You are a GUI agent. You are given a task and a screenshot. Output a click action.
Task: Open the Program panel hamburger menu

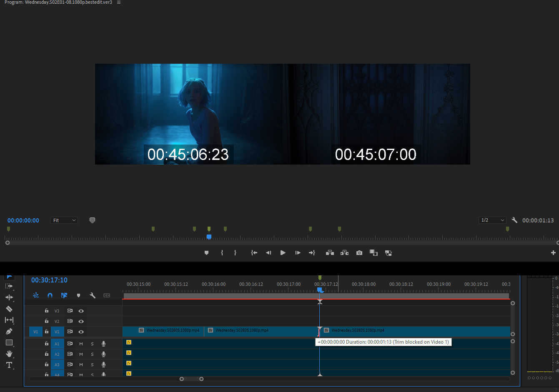coord(119,2)
